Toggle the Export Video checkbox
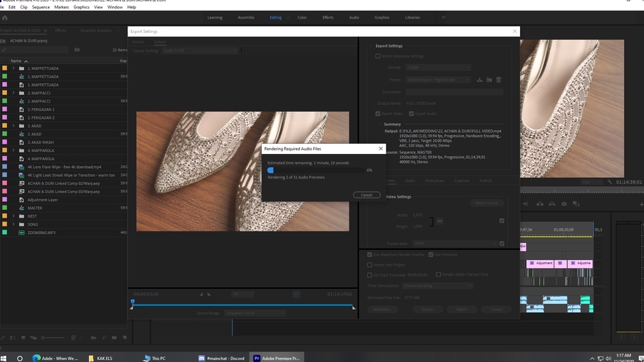644x362 pixels. (378, 114)
